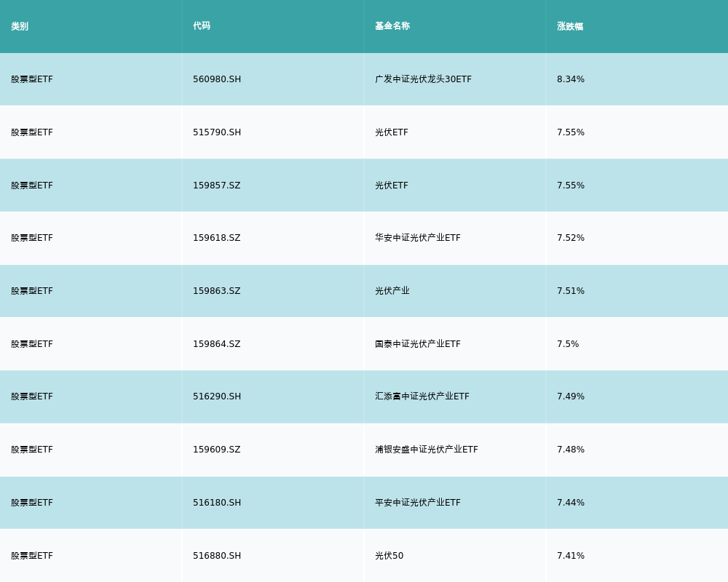The width and height of the screenshot is (728, 582).
Task: Open the 光伏50 fund name
Action: [389, 556]
